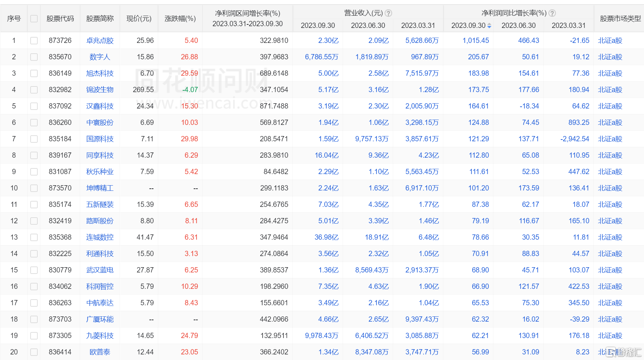Image resolution: width=644 pixels, height=360 pixels.
Task: Open stock link 数字人
Action: click(x=100, y=57)
